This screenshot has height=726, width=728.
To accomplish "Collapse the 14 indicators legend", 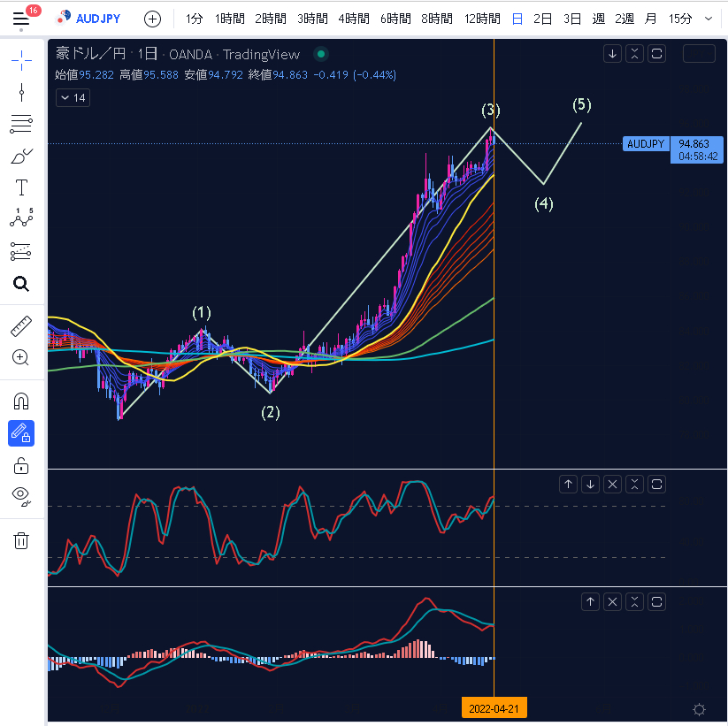I will (x=73, y=98).
